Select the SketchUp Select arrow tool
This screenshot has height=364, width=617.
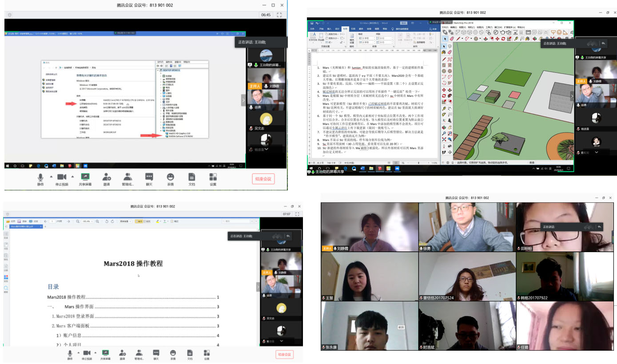click(445, 39)
